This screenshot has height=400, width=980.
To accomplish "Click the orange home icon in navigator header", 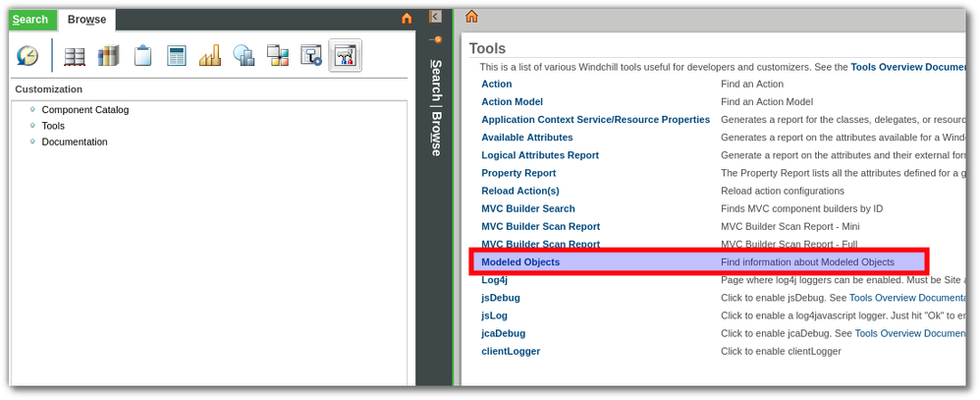I will [x=407, y=18].
